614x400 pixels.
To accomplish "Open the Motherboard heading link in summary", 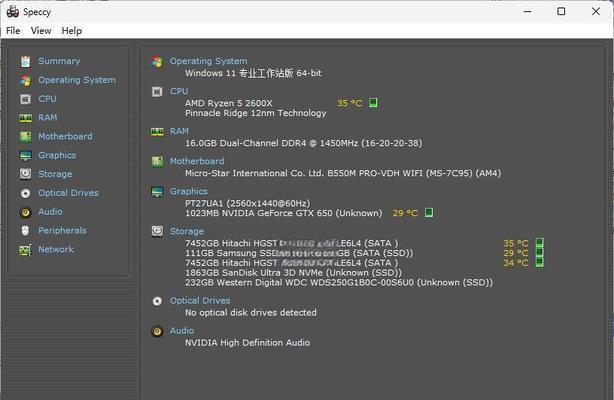I will [197, 161].
